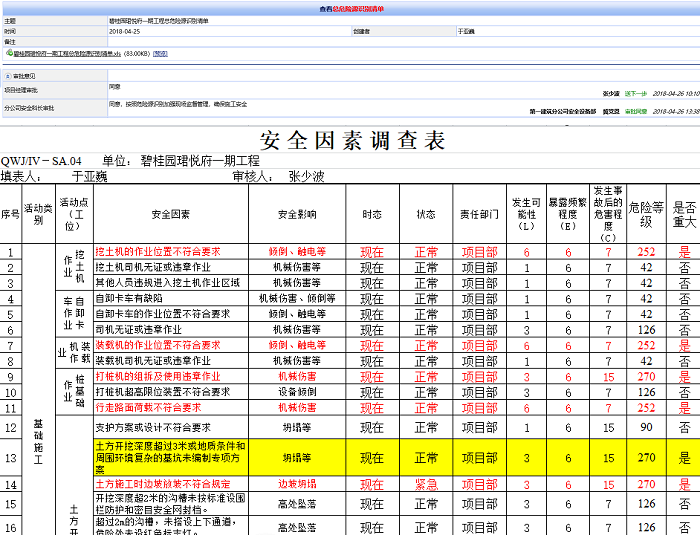Collapse the 审批意见 section toggle icon
Viewport: 700px width, 539px height.
[8, 76]
